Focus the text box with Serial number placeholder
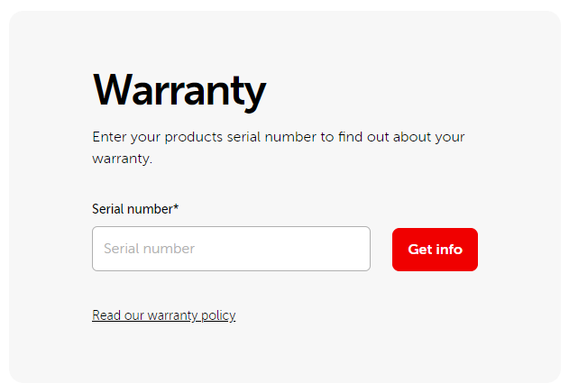The height and width of the screenshot is (392, 569). 231,249
